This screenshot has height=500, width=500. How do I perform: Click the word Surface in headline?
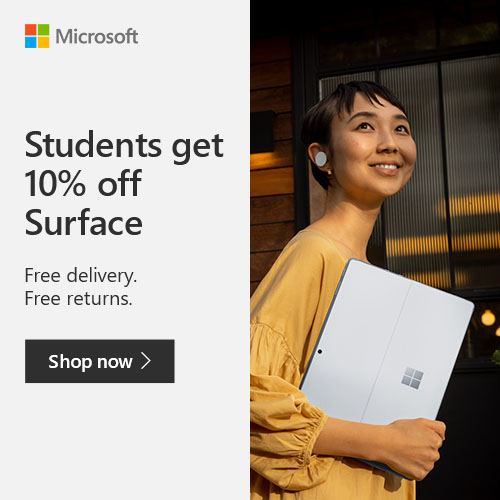(x=84, y=222)
